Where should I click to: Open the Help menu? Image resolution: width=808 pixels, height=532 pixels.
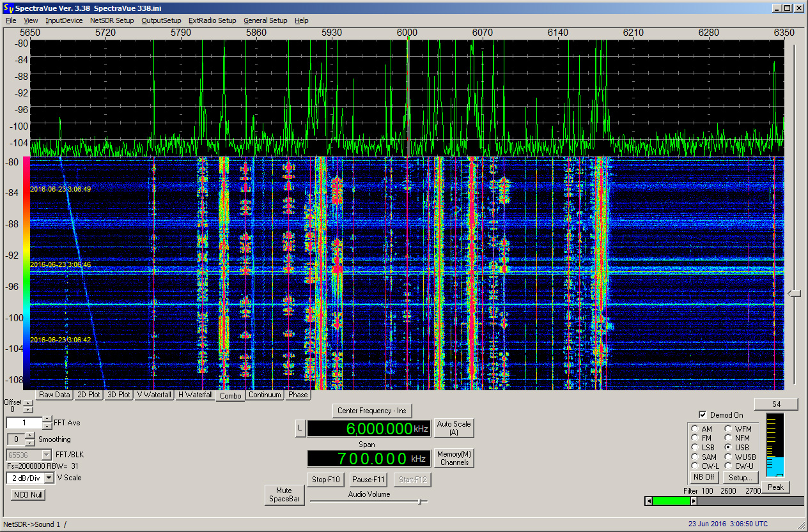click(301, 20)
